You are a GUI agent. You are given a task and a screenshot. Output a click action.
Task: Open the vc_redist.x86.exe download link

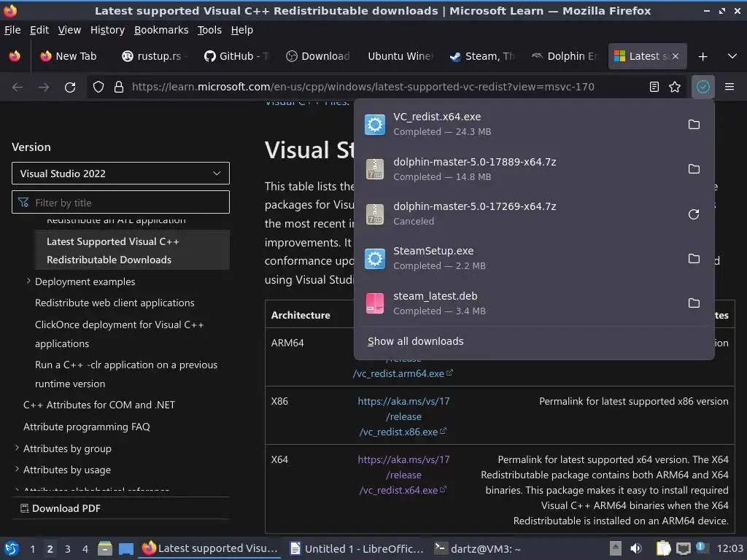(403, 416)
